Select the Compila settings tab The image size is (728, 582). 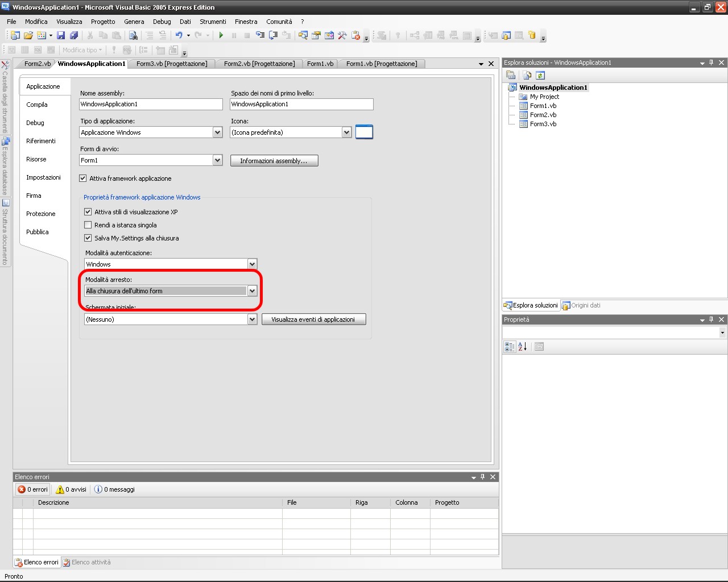tap(37, 105)
